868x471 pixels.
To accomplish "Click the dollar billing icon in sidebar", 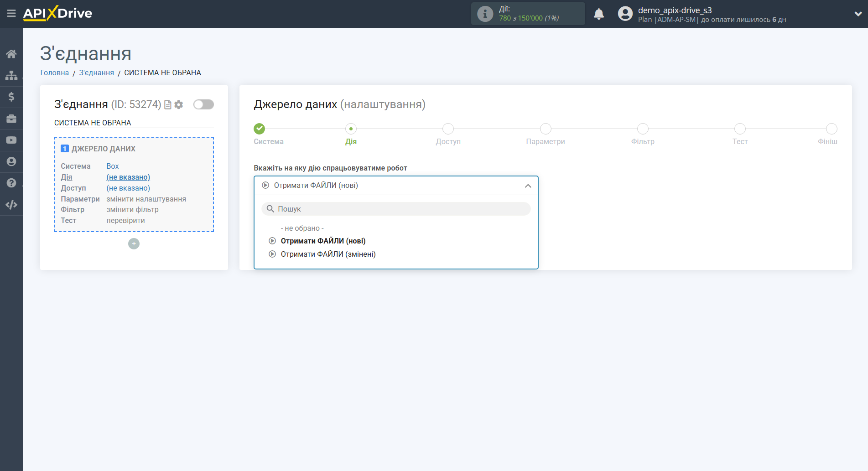I will [x=11, y=97].
